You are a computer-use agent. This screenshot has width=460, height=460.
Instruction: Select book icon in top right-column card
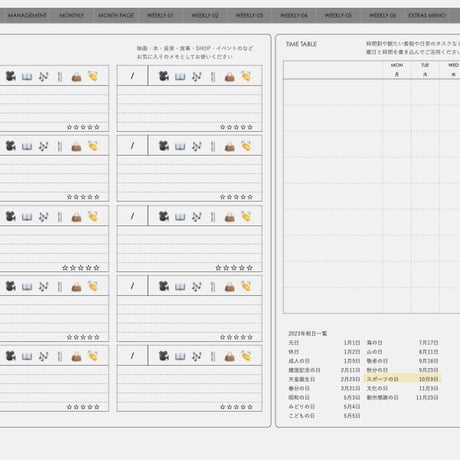pyautogui.click(x=180, y=77)
